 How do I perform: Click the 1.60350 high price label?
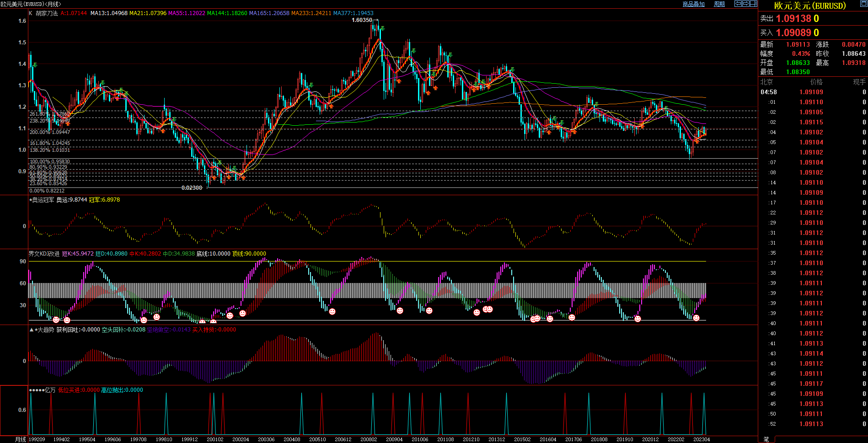pyautogui.click(x=362, y=20)
